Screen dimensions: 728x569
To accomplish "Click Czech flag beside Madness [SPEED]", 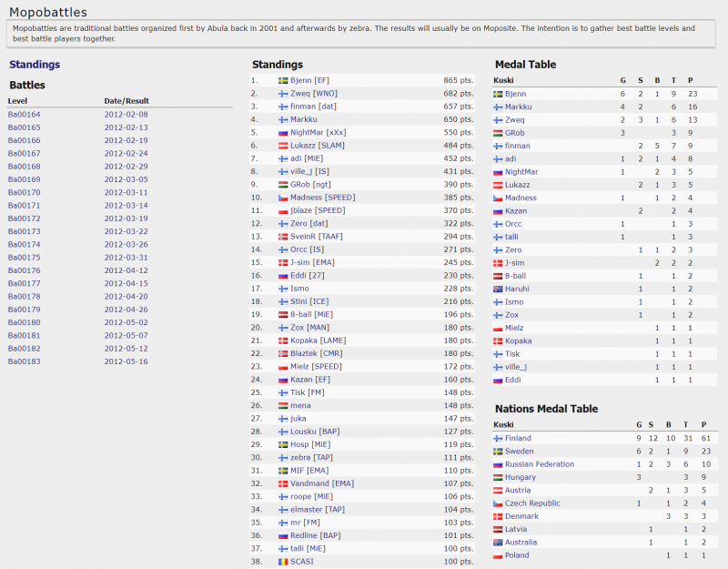I will (x=282, y=198).
